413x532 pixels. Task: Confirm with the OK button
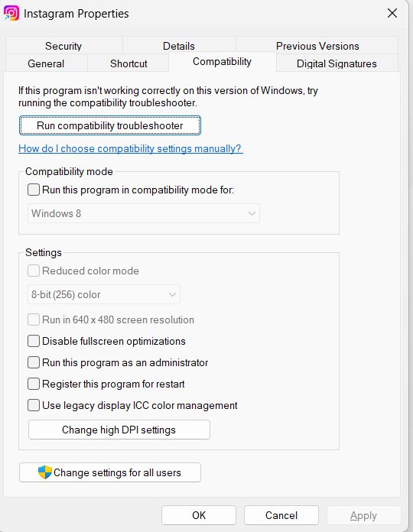pyautogui.click(x=199, y=515)
